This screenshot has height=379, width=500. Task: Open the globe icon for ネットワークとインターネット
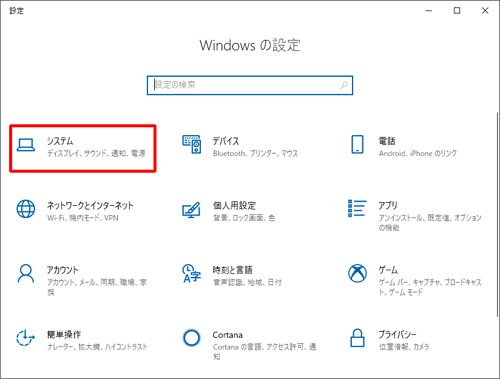(26, 209)
